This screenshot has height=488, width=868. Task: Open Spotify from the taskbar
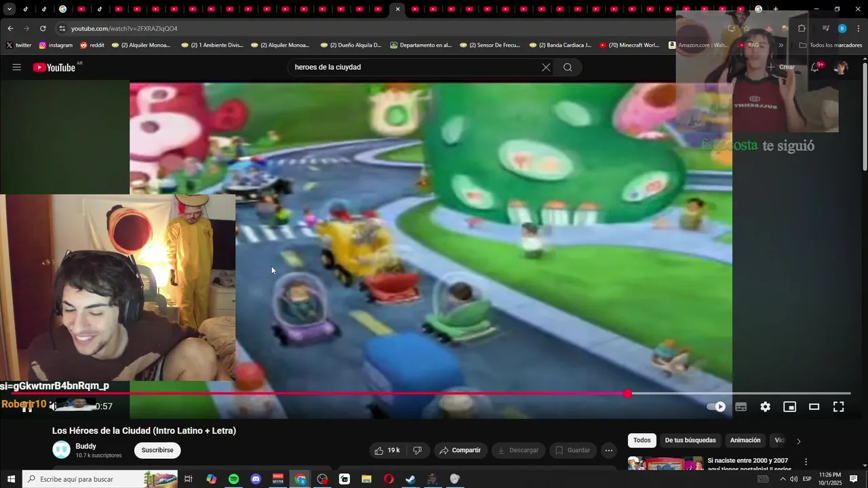pyautogui.click(x=233, y=479)
